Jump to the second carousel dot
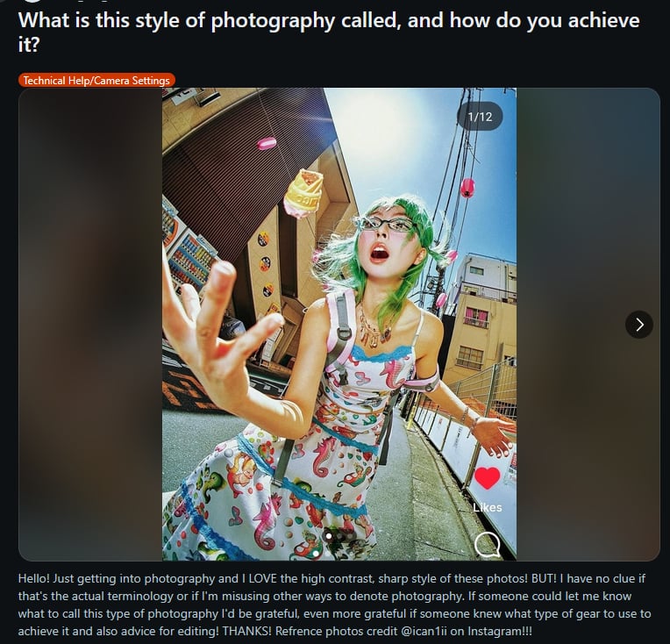Image resolution: width=670 pixels, height=644 pixels. [x=339, y=536]
